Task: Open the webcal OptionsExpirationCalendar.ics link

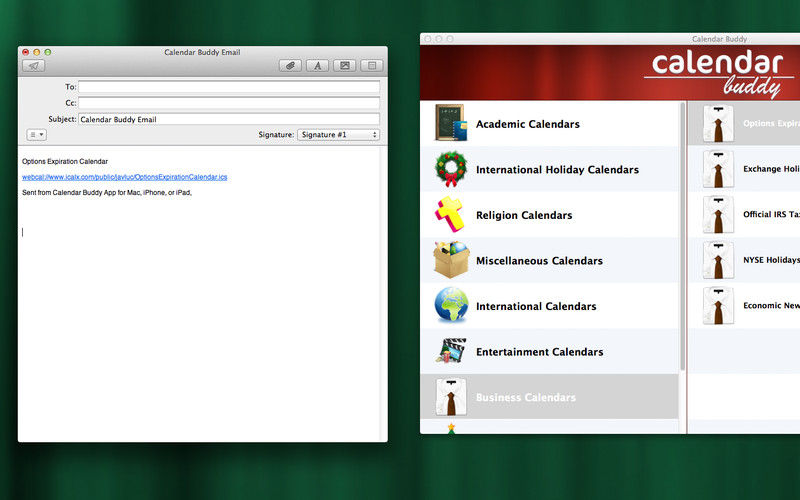Action: pyautogui.click(x=124, y=177)
